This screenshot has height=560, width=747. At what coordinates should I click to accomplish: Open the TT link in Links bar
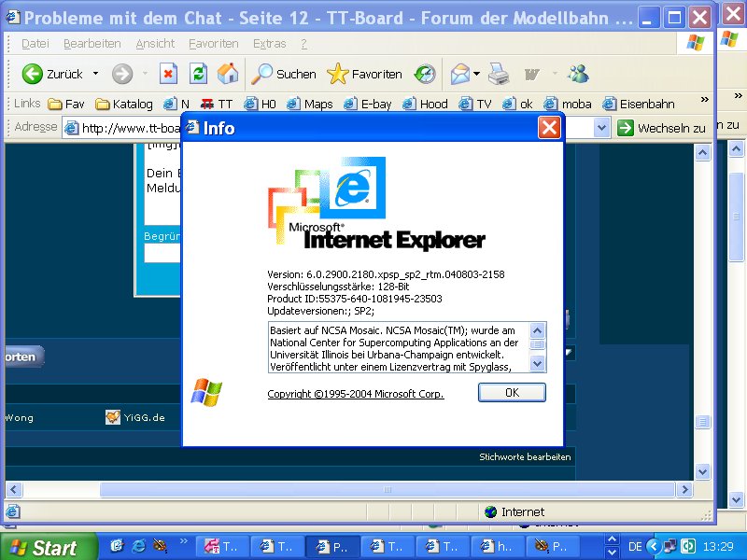tap(217, 104)
